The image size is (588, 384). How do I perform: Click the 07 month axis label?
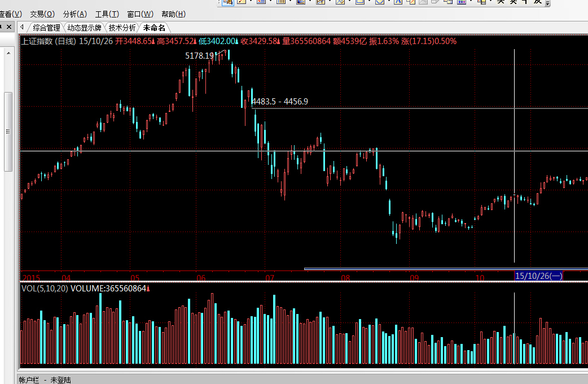tap(270, 278)
